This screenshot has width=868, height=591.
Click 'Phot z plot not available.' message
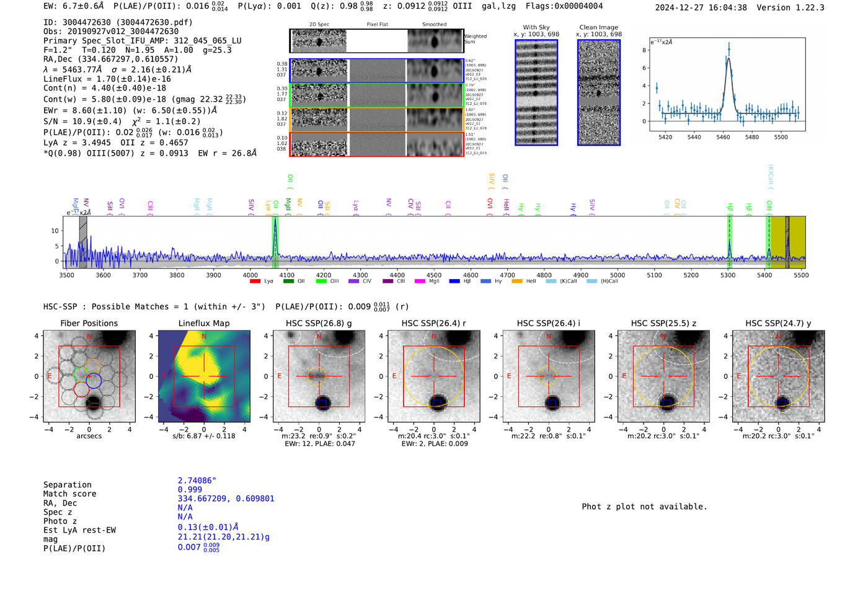point(644,507)
